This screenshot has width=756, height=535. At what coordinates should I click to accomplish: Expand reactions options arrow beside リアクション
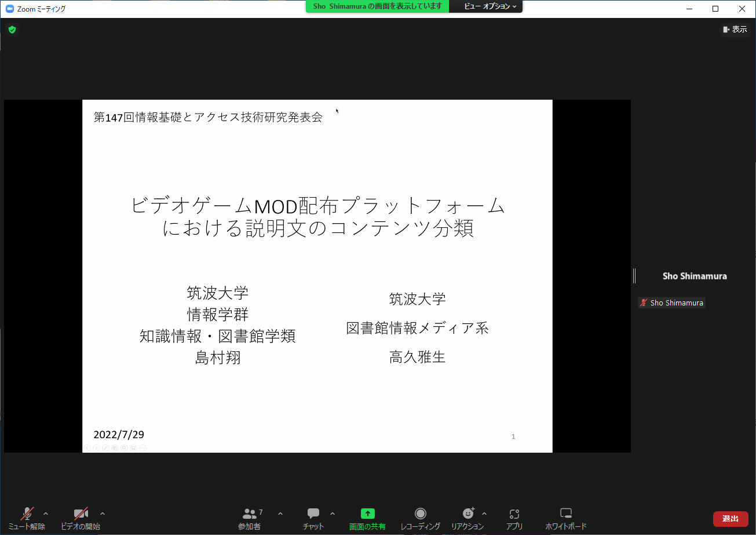(484, 514)
